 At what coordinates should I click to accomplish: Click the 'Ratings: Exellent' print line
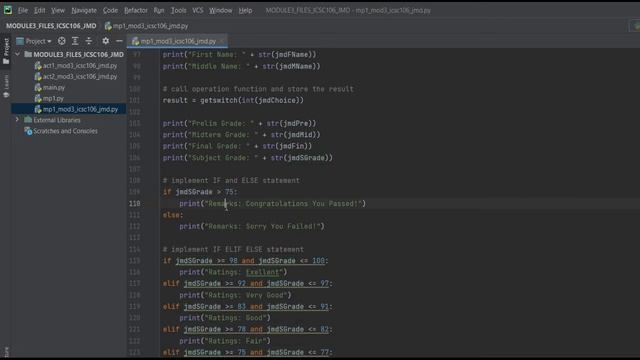tap(233, 272)
